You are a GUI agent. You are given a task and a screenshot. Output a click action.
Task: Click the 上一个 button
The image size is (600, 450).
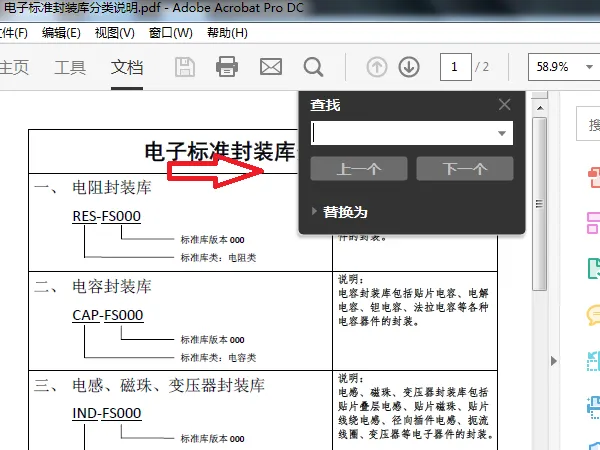[x=359, y=168]
